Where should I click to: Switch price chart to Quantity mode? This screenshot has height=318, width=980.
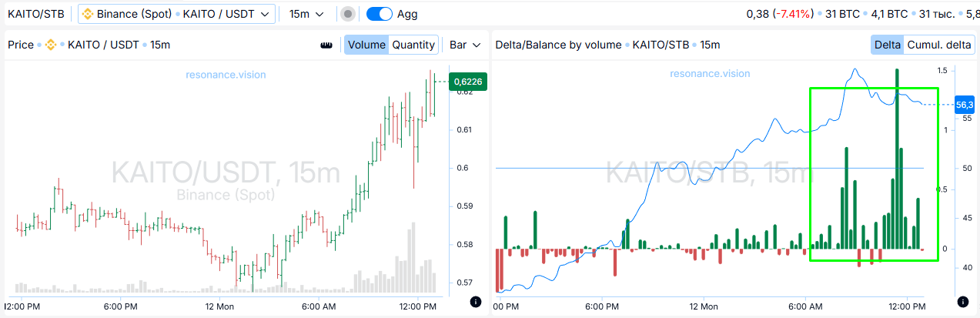click(x=413, y=45)
